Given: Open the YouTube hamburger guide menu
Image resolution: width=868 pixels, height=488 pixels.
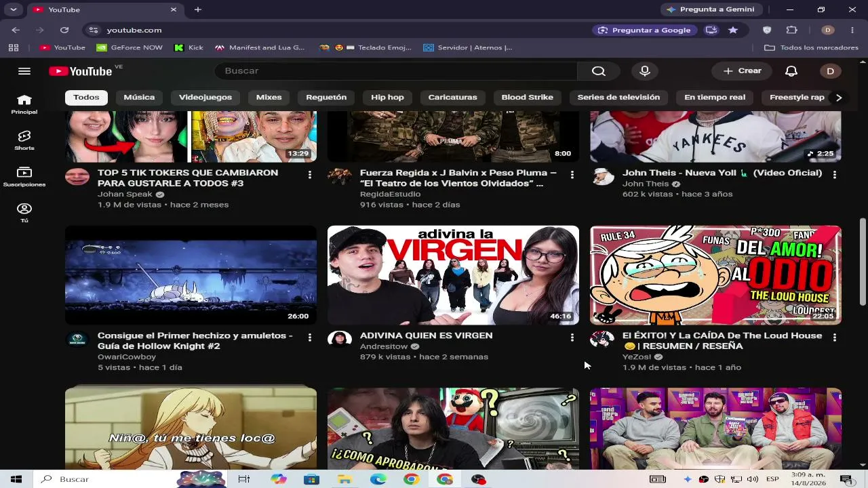Looking at the screenshot, I should coord(24,71).
